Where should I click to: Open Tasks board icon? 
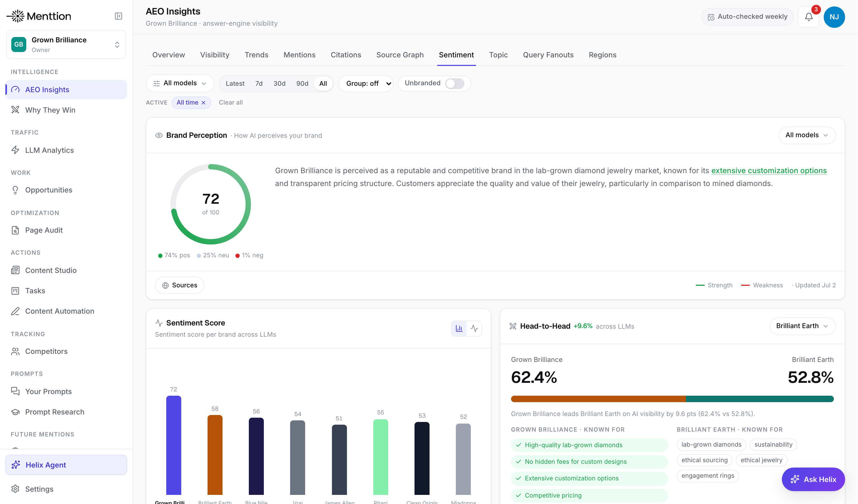(x=15, y=291)
